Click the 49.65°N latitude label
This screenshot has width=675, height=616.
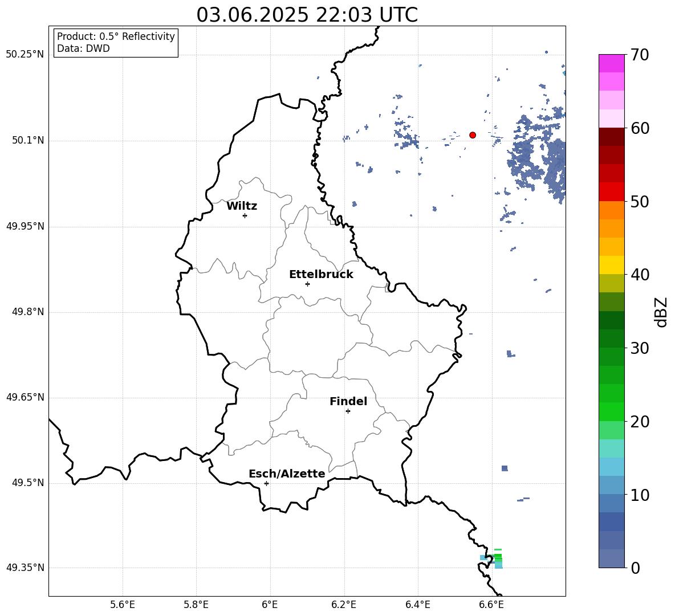[25, 397]
